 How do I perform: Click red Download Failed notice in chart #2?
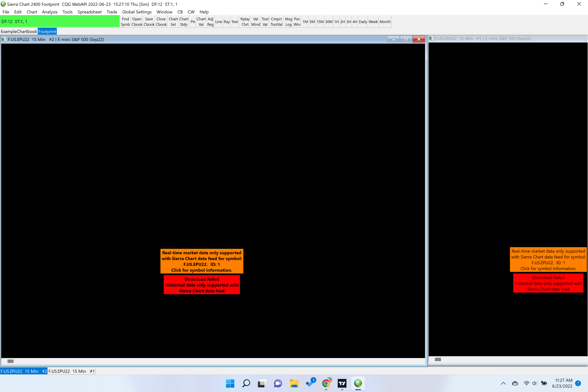(202, 285)
